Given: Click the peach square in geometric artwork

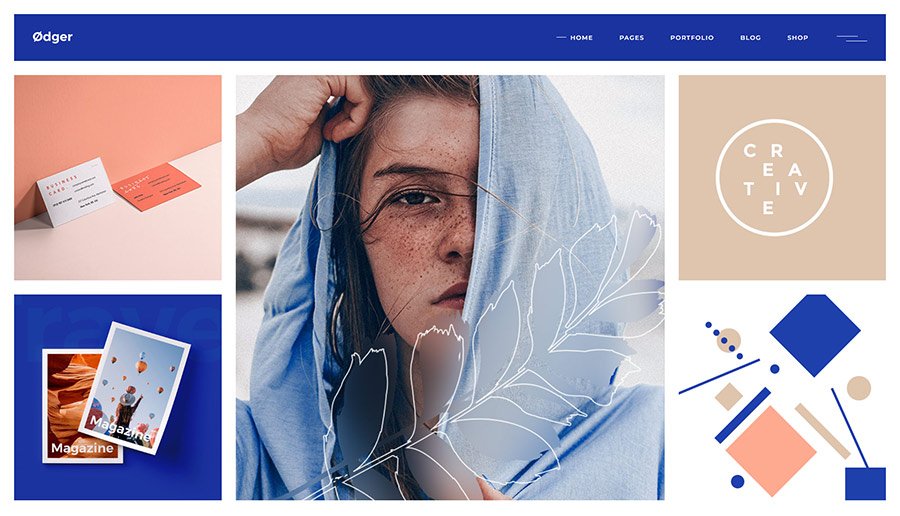Looking at the screenshot, I should click(x=771, y=451).
